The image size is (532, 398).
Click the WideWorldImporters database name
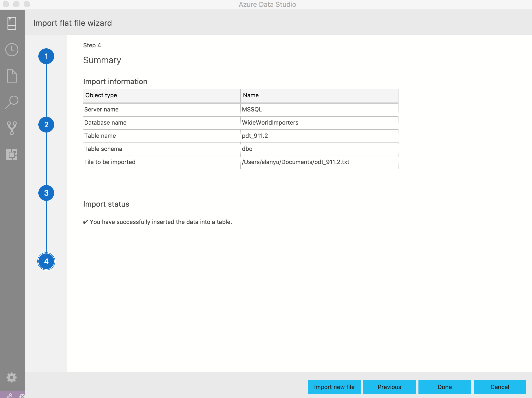point(270,123)
